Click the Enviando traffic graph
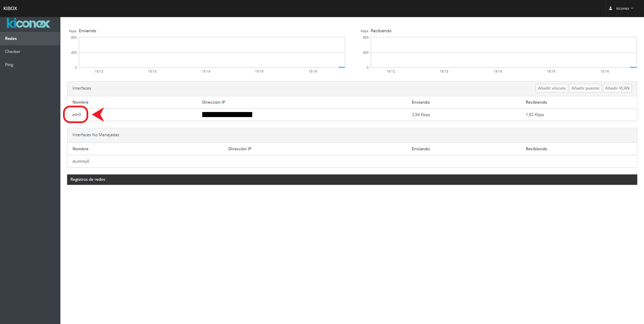644x324 pixels. [212, 52]
